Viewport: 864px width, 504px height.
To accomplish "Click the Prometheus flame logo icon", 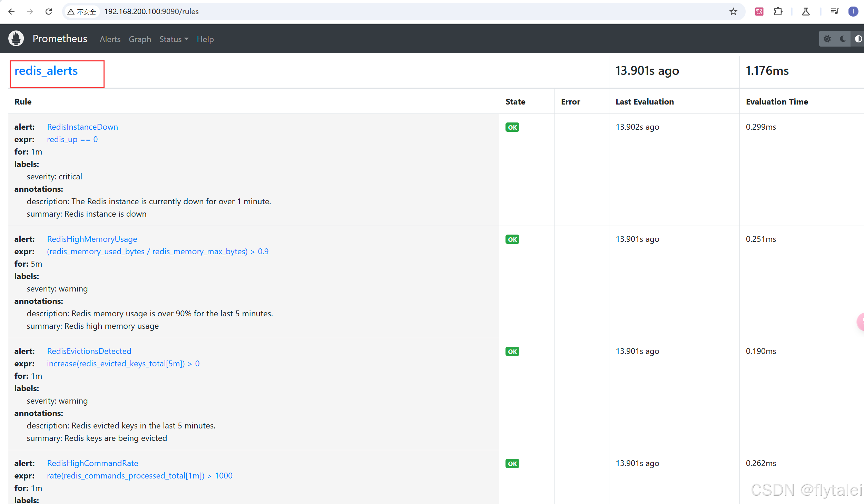I will click(x=16, y=38).
